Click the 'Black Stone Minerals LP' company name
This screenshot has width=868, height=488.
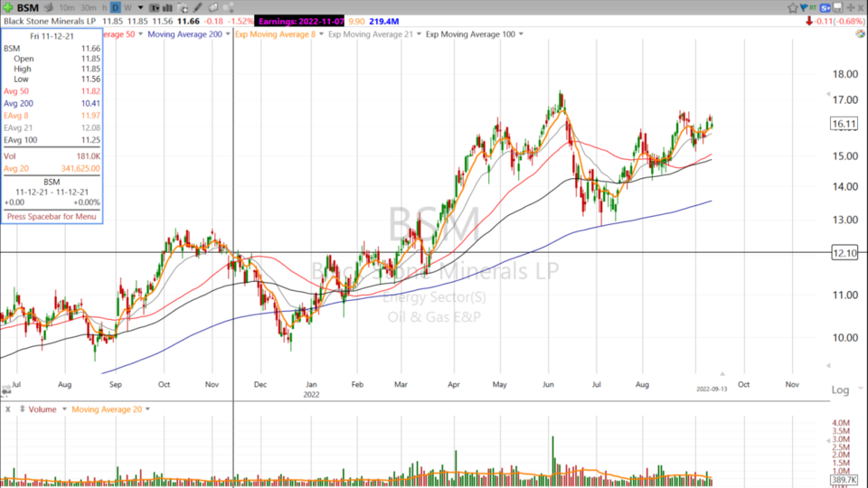pyautogui.click(x=49, y=21)
